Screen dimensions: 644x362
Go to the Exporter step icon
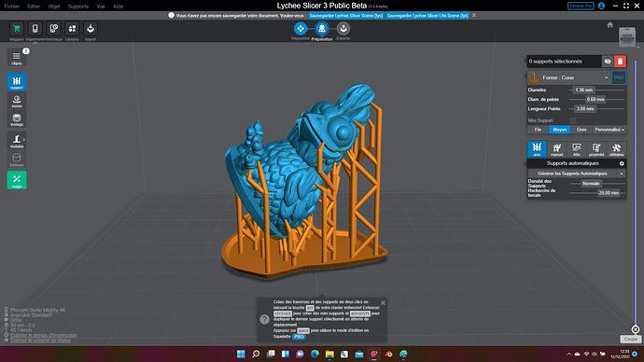(x=343, y=29)
